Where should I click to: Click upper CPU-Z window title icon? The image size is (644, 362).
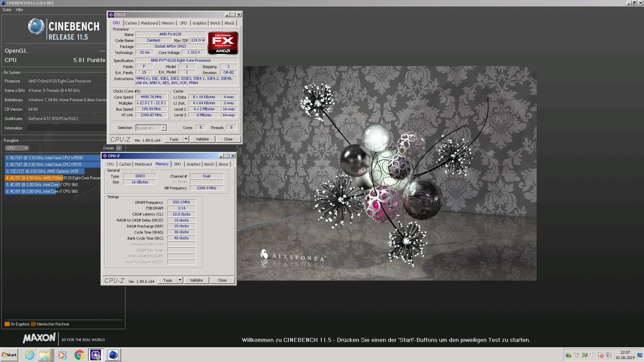pos(111,15)
